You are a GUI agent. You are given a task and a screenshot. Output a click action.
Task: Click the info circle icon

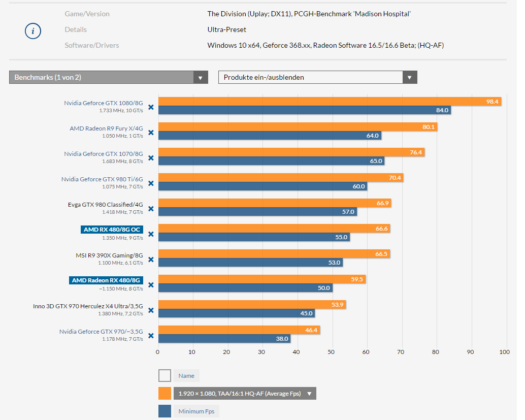(x=33, y=31)
